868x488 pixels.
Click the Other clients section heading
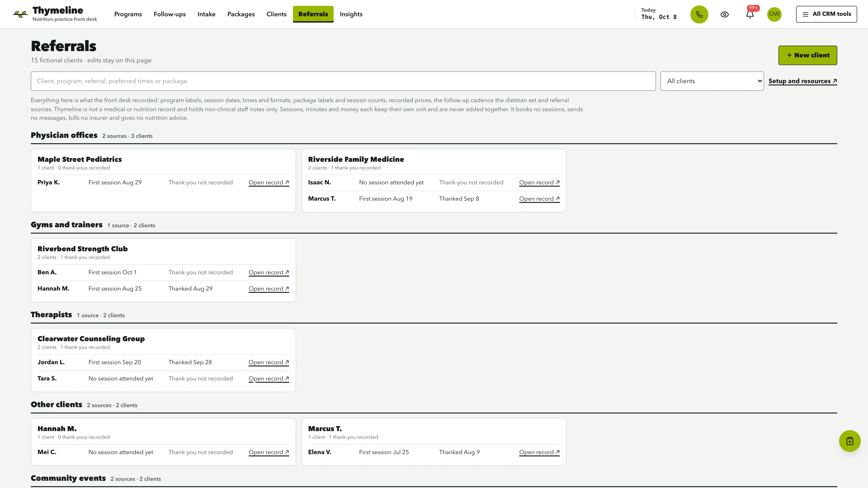[56, 405]
